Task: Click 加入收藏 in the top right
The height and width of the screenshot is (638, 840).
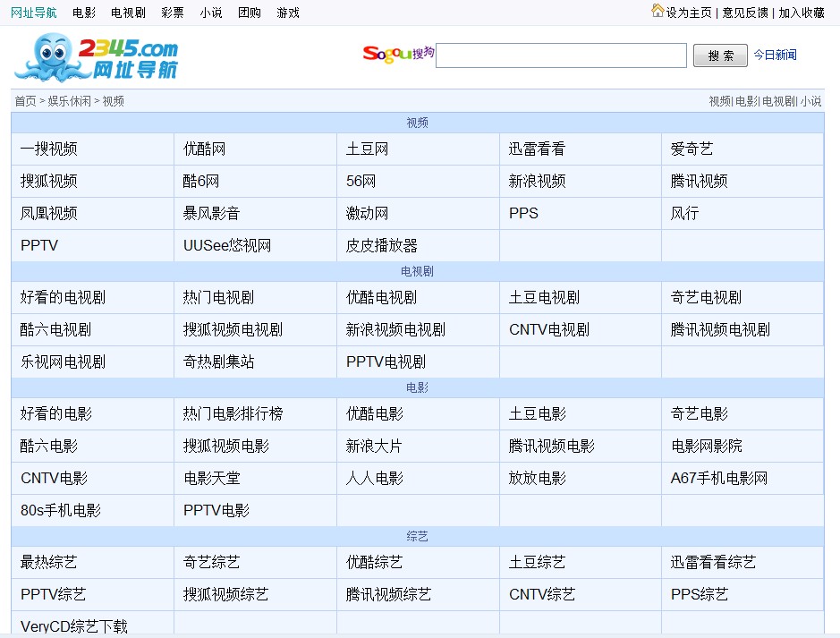Action: pyautogui.click(x=801, y=13)
